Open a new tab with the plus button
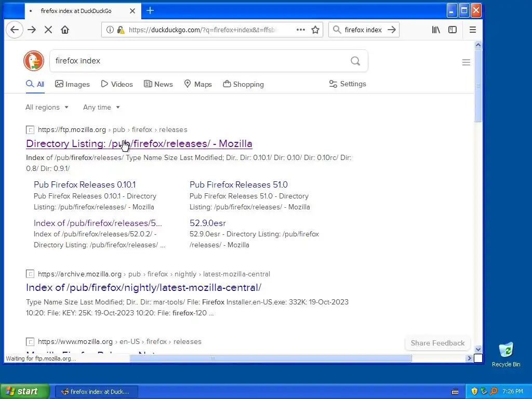 (150, 10)
